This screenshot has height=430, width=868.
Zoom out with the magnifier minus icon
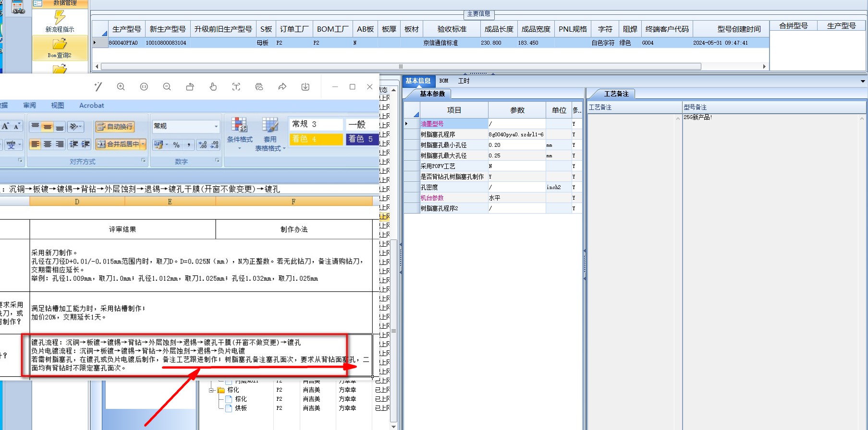coord(167,87)
